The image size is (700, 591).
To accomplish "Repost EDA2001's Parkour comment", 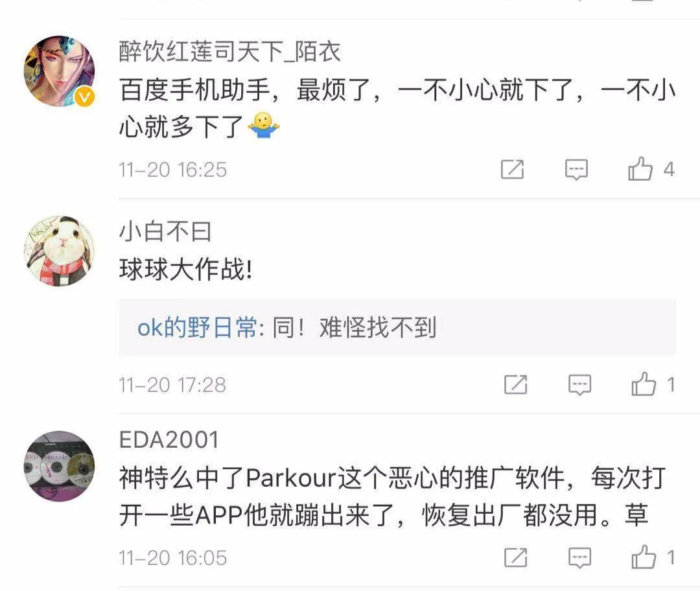I will pyautogui.click(x=516, y=557).
